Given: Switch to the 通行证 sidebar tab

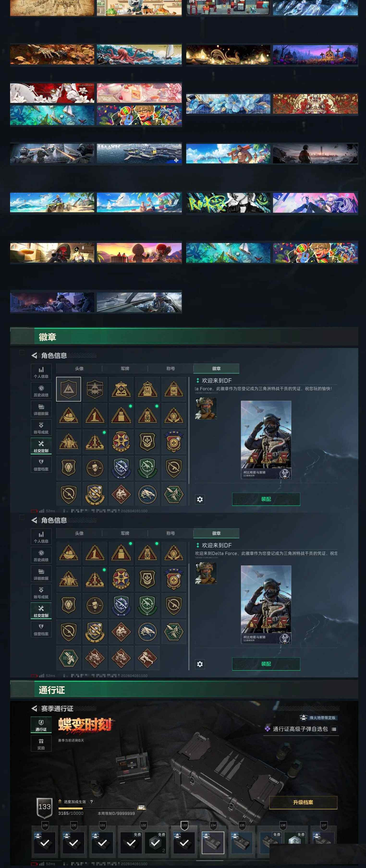Looking at the screenshot, I should click(41, 724).
